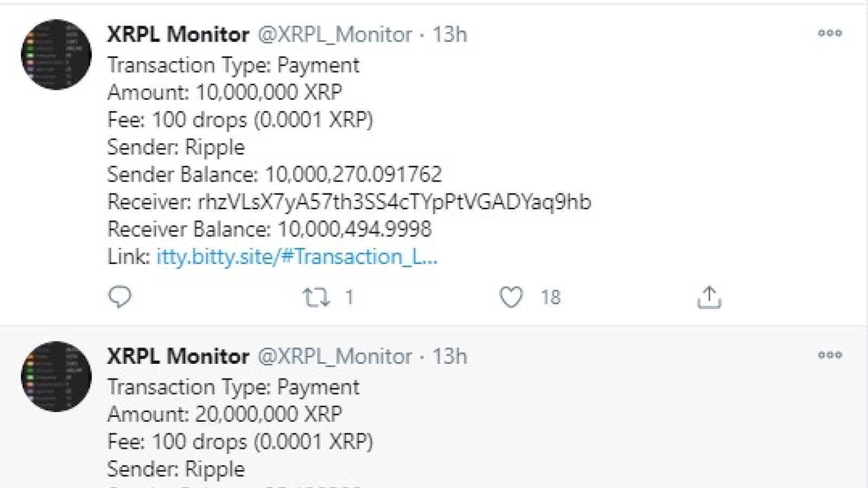View the like count of 18

(551, 297)
